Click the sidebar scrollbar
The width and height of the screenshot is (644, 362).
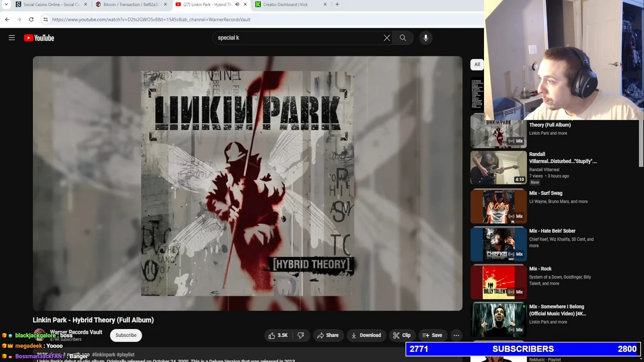click(641, 143)
